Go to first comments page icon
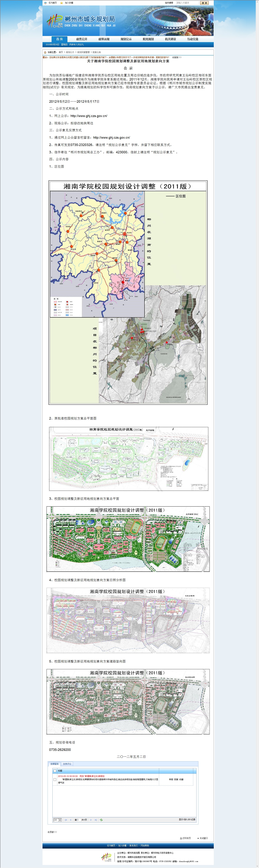The width and height of the screenshot is (259, 868). point(66,820)
